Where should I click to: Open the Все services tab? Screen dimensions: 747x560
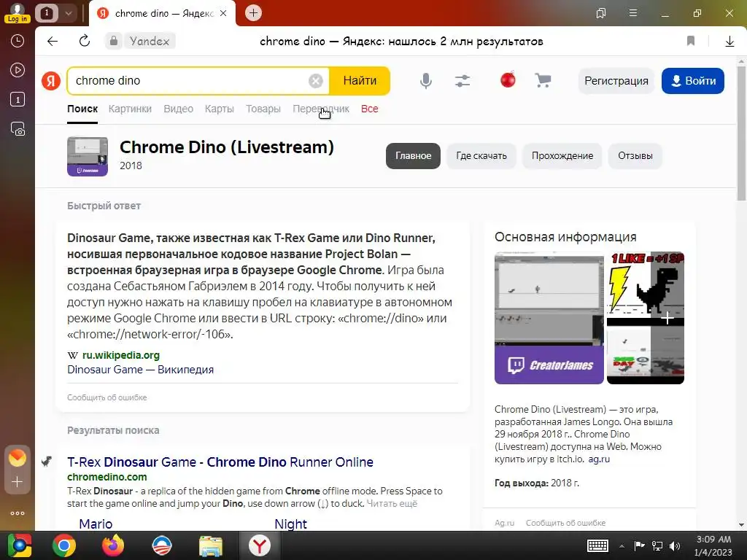pos(370,109)
